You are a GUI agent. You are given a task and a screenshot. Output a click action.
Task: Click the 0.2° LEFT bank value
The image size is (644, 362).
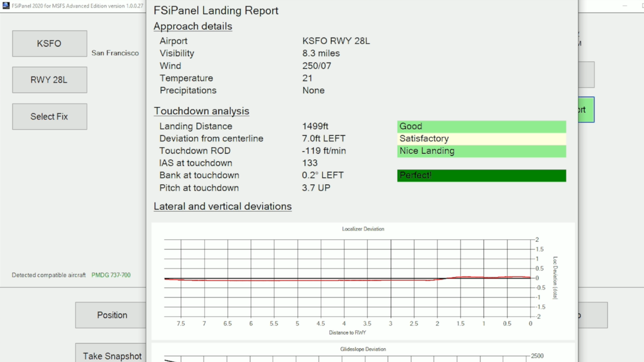pyautogui.click(x=323, y=175)
